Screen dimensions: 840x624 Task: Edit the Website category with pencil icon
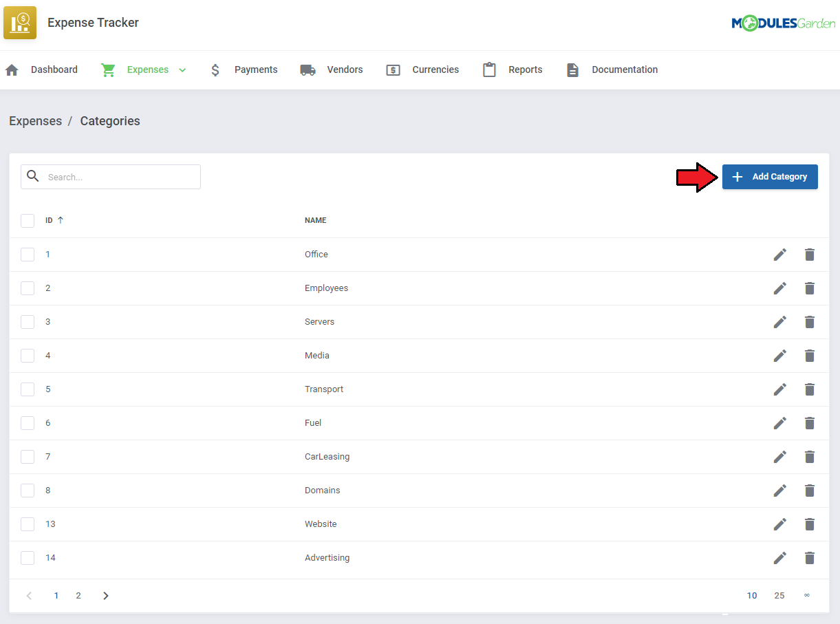click(779, 524)
